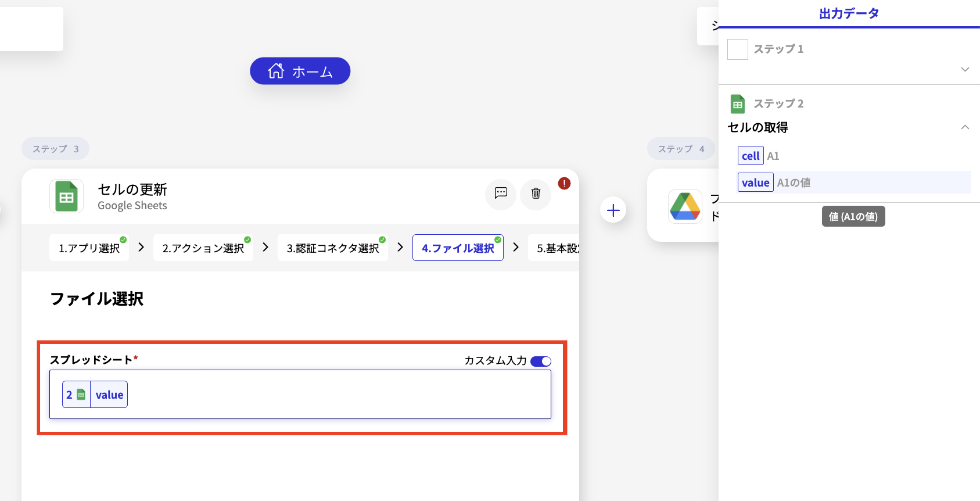Go to 2.アクション選択 step tab

(203, 248)
